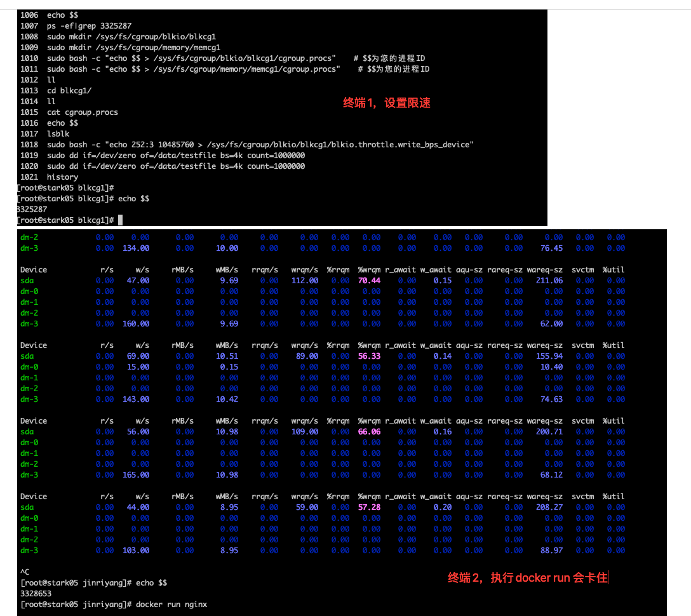Click the highlighted %wrqm value 70.44

[369, 281]
